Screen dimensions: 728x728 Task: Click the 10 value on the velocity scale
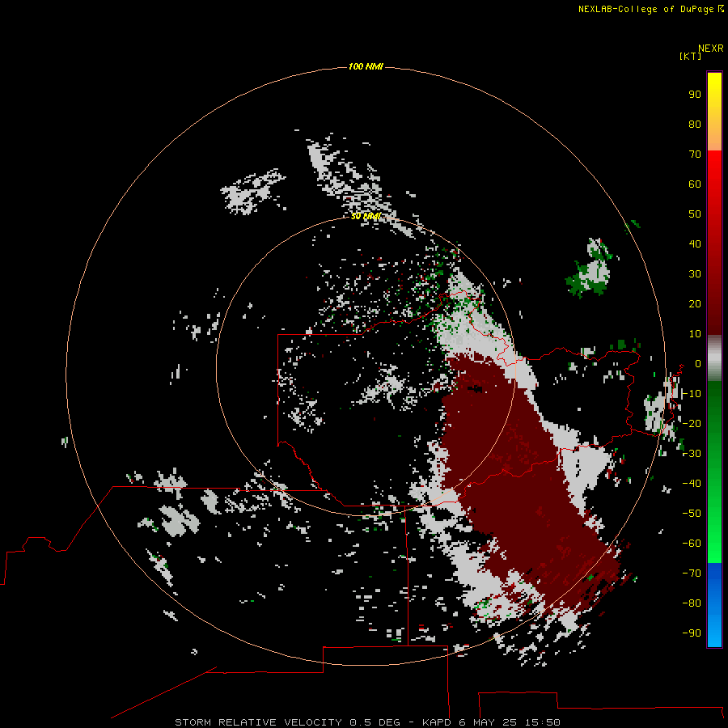coord(695,334)
